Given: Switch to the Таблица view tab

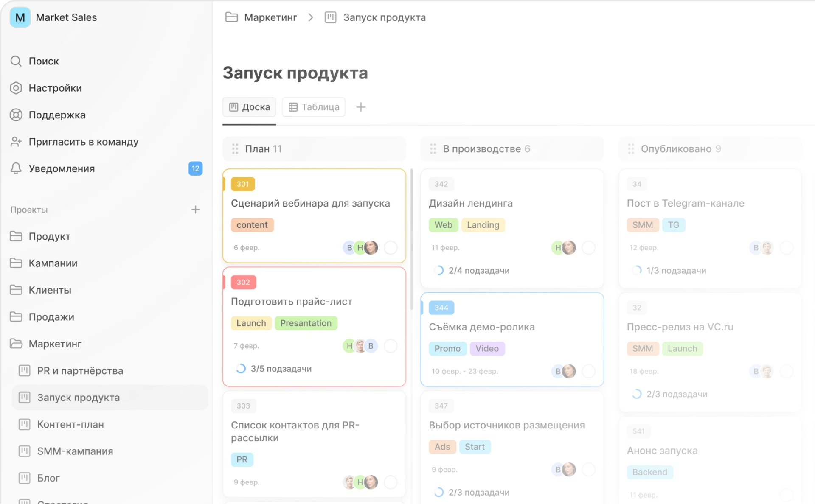Looking at the screenshot, I should (314, 107).
